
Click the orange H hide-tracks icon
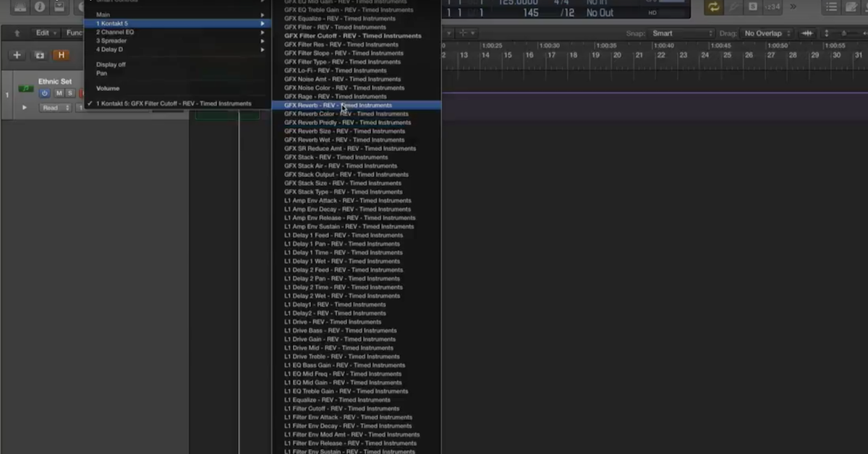coord(61,55)
